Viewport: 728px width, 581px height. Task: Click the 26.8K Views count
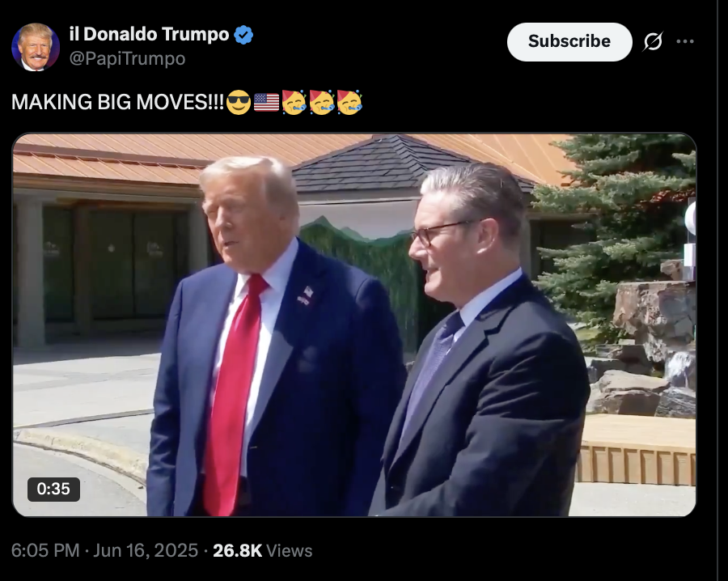pyautogui.click(x=262, y=551)
